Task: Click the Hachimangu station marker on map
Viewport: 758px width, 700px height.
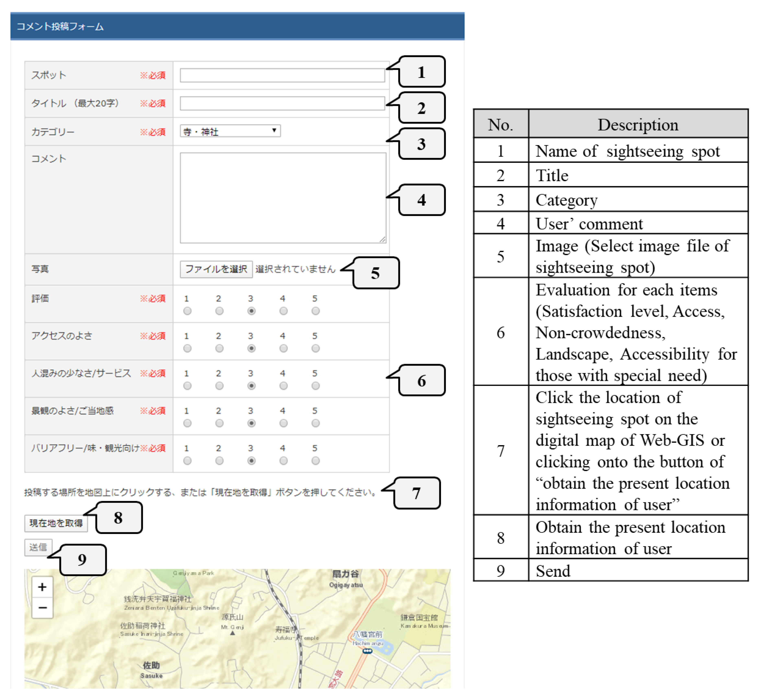Action: (367, 651)
